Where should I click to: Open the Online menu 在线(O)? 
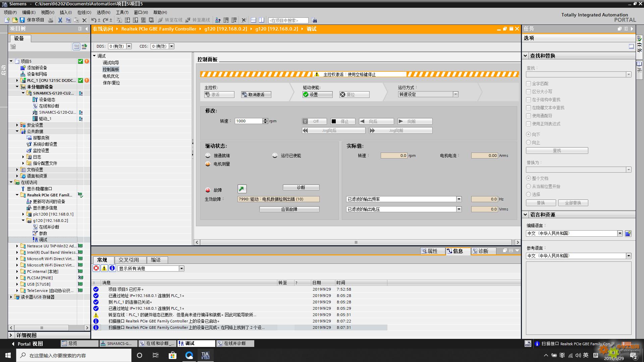point(84,12)
